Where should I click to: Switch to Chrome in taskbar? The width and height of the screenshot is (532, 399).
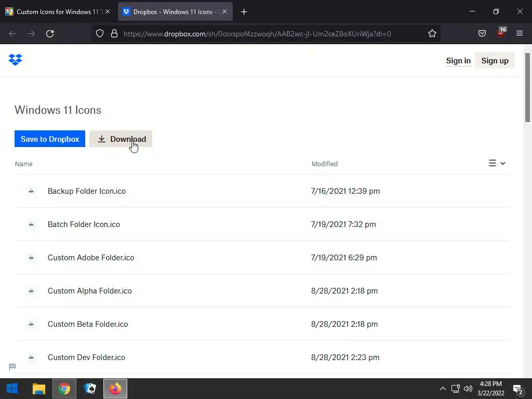[x=64, y=389]
